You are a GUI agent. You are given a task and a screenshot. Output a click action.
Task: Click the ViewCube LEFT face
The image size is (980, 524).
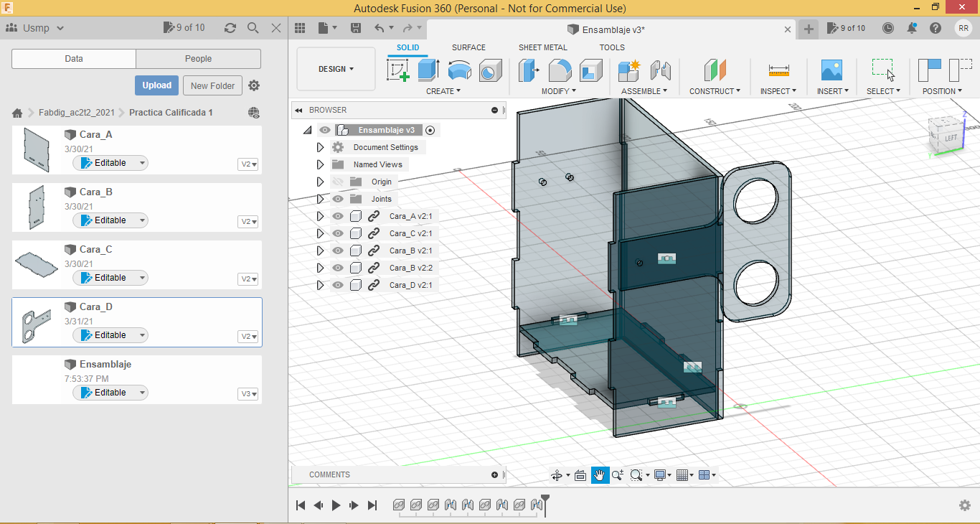click(950, 138)
